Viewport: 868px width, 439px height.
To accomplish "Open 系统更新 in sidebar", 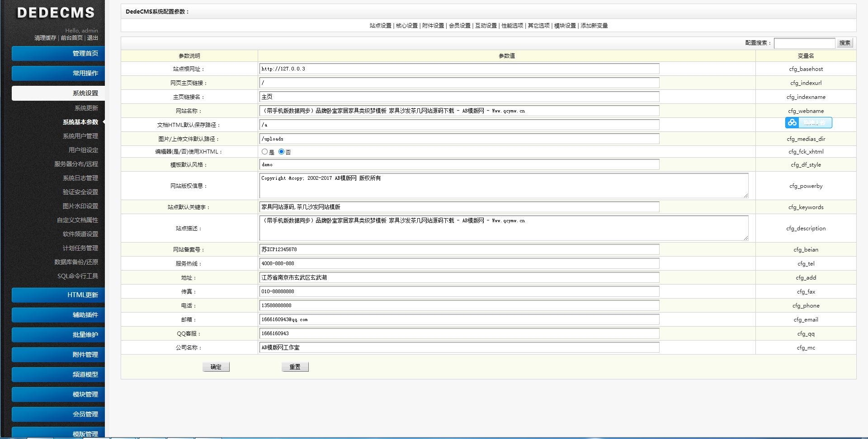I will 86,108.
